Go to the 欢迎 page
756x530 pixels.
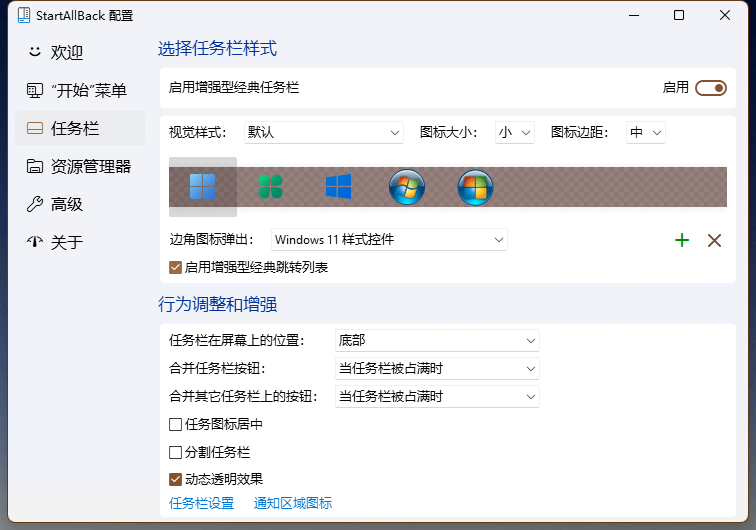(x=80, y=52)
